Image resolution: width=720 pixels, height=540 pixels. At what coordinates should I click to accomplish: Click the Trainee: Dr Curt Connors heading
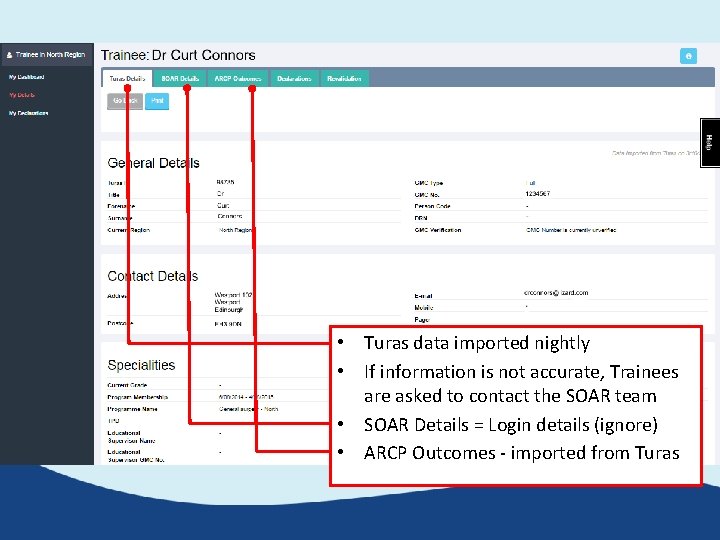(178, 56)
